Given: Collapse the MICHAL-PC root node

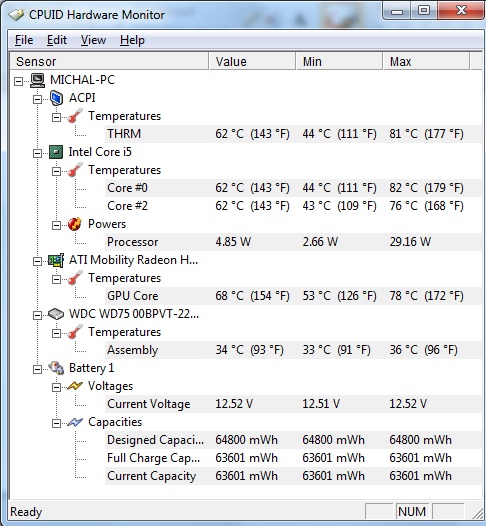Looking at the screenshot, I should tap(18, 81).
